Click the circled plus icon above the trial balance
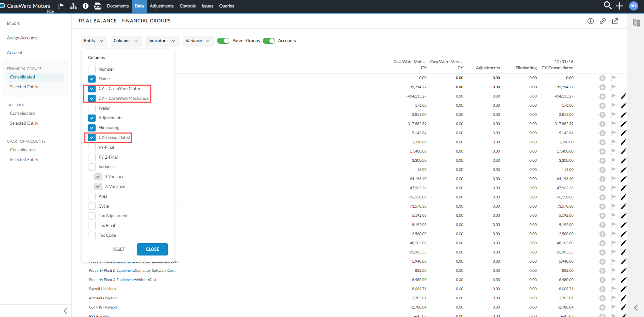 pos(591,21)
